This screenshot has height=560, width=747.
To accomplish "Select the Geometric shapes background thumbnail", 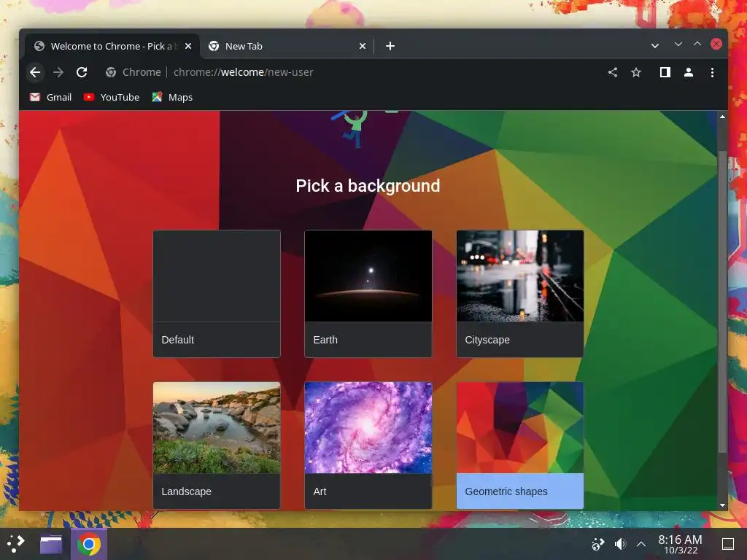I will (x=519, y=427).
